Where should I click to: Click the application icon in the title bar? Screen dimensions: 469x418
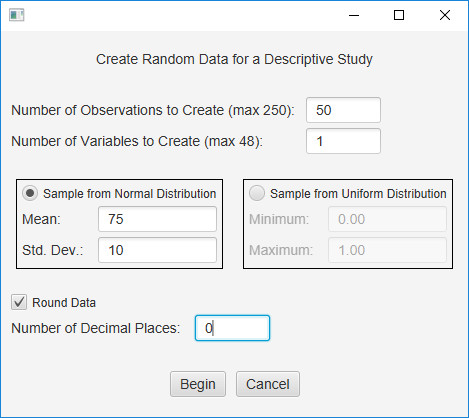[x=17, y=15]
